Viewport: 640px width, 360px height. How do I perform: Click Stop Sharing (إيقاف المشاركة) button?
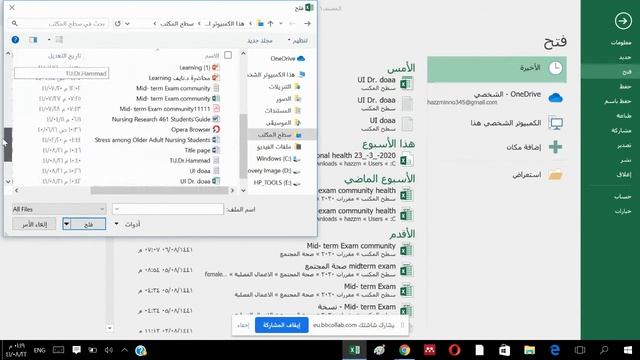[x=282, y=325]
